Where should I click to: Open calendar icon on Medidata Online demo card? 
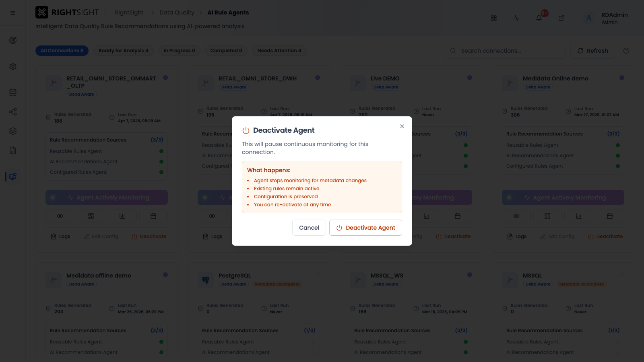click(x=610, y=216)
